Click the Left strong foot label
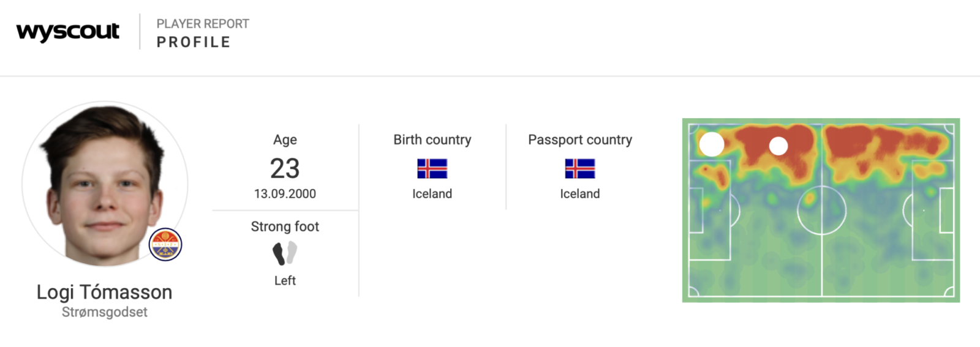Viewport: 980px width, 347px height. pyautogui.click(x=285, y=281)
